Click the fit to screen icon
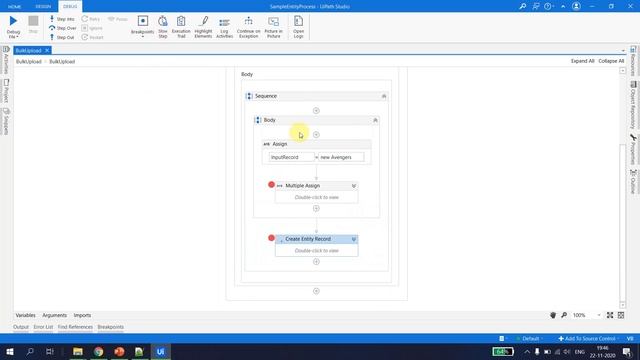 click(610, 315)
